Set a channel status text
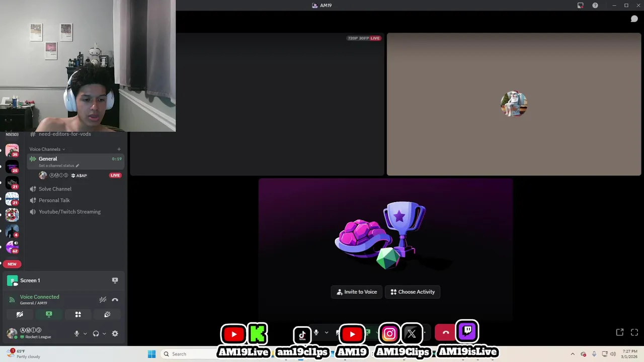Viewport: 644px width, 362px height. (x=56, y=165)
